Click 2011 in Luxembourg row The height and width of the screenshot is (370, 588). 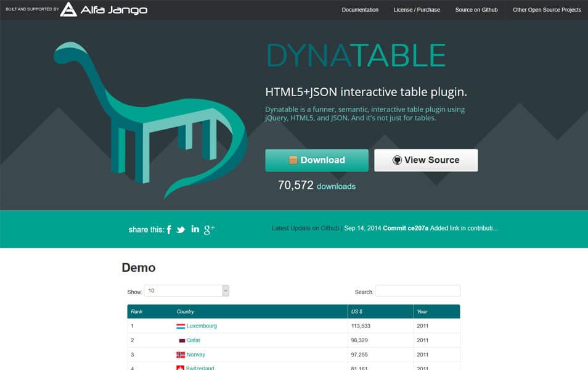(x=422, y=326)
